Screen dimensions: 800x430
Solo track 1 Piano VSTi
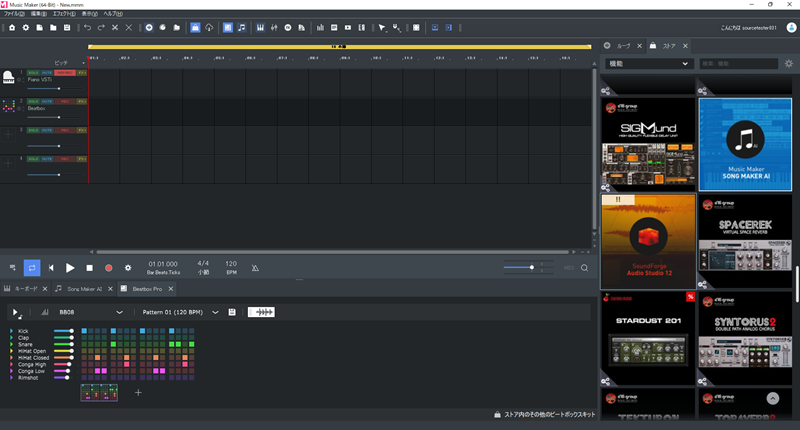point(33,73)
